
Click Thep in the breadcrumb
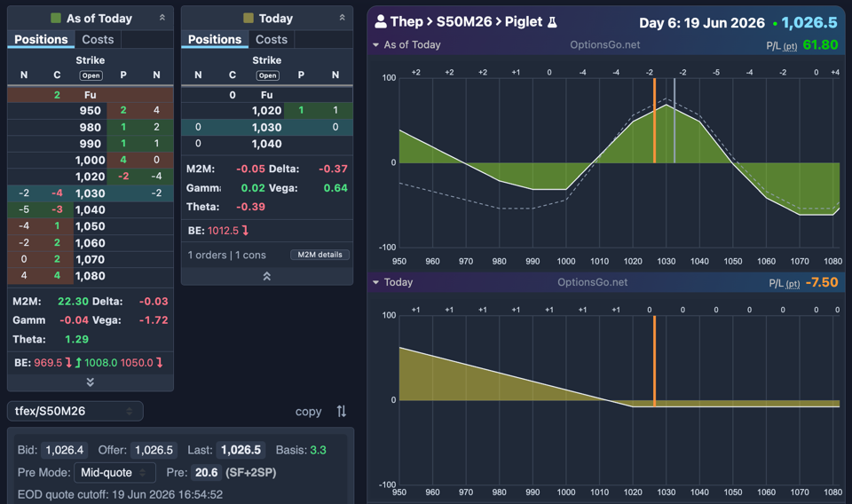[x=406, y=21]
